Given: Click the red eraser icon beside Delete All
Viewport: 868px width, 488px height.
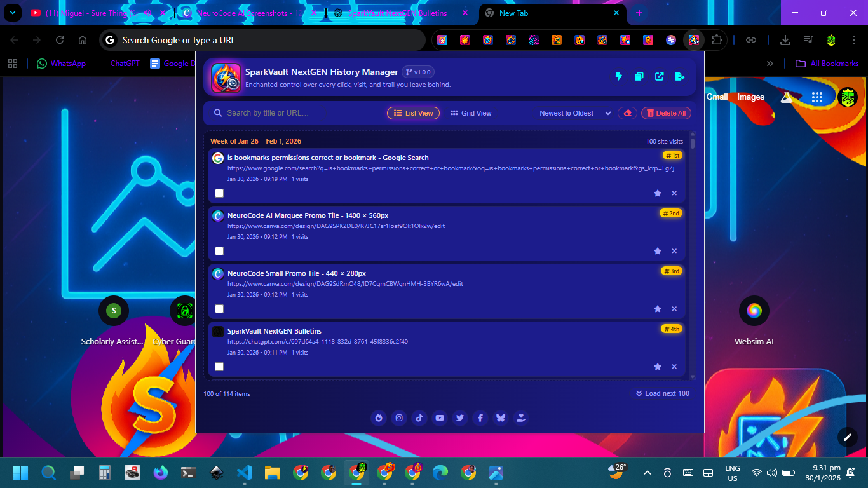Looking at the screenshot, I should 627,113.
